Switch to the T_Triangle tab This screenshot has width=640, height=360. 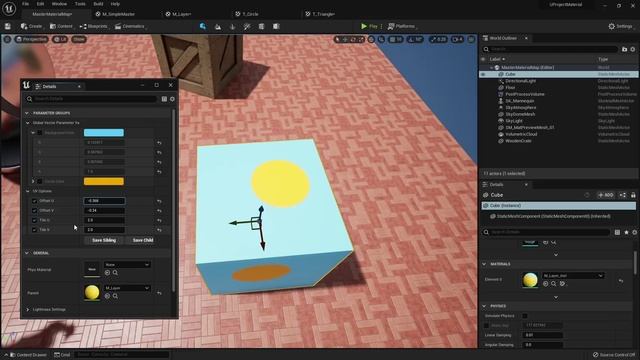pyautogui.click(x=321, y=14)
